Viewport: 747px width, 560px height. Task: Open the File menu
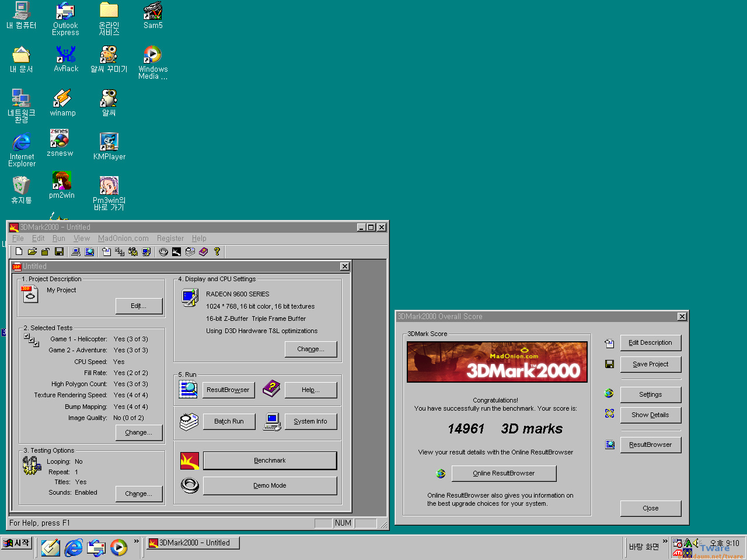[x=18, y=238]
